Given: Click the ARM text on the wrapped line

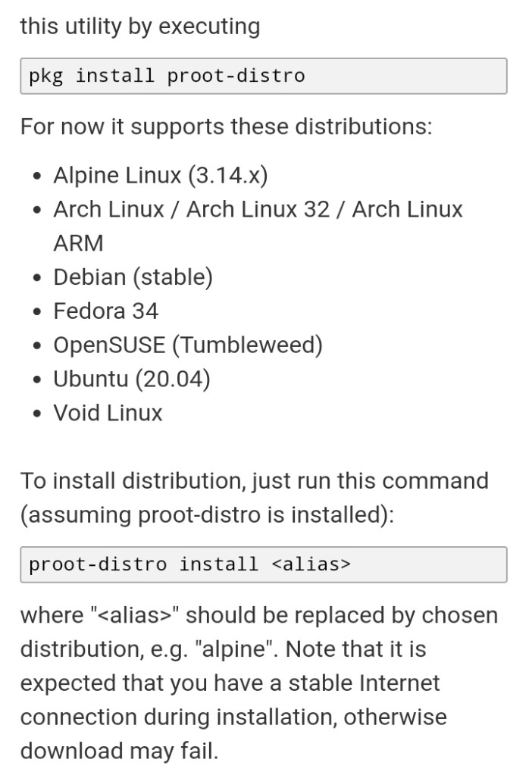Looking at the screenshot, I should [78, 244].
